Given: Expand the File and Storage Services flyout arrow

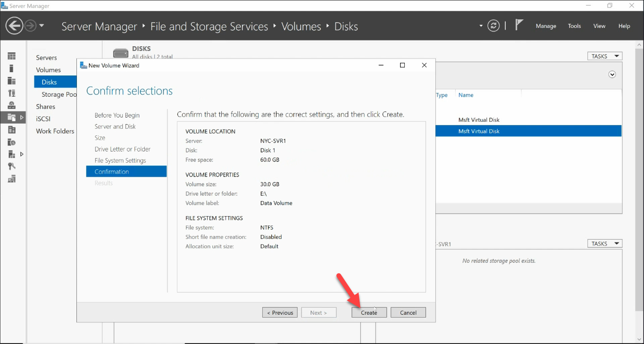Looking at the screenshot, I should click(x=22, y=117).
